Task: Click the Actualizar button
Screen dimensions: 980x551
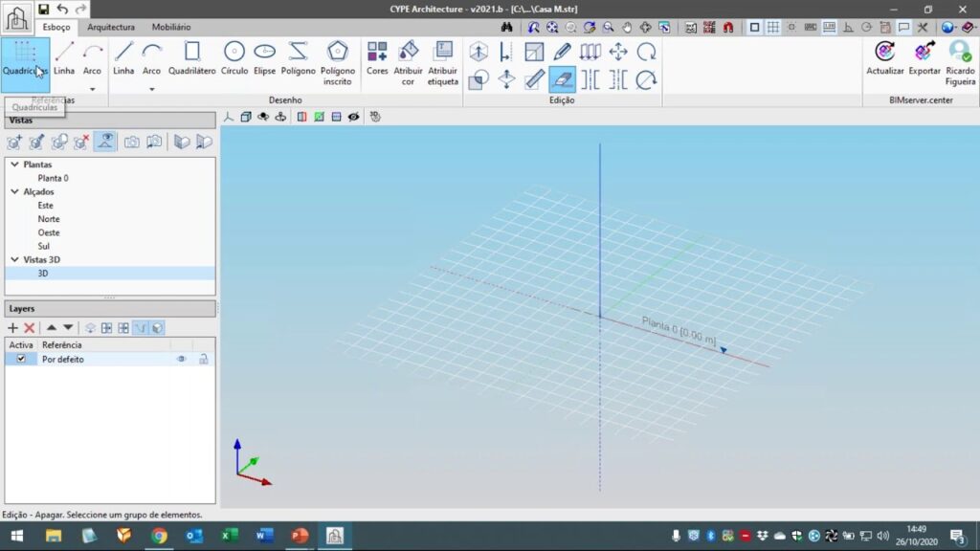Action: pyautogui.click(x=884, y=57)
